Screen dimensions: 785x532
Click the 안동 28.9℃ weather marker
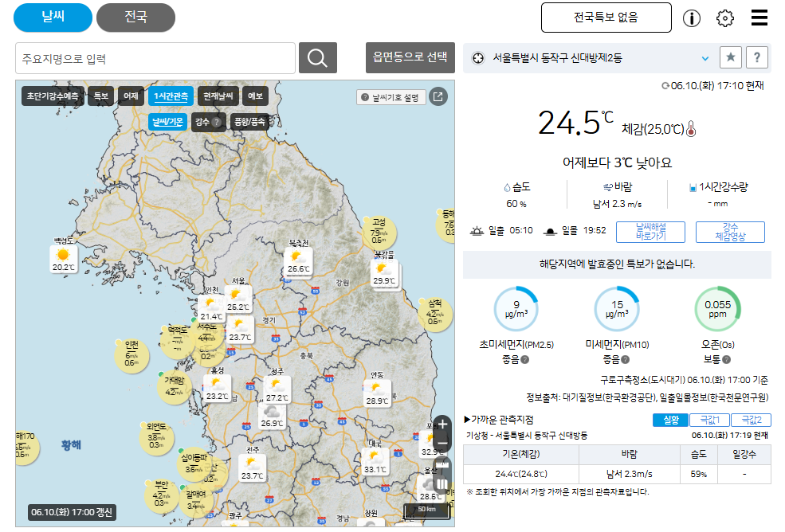click(377, 393)
